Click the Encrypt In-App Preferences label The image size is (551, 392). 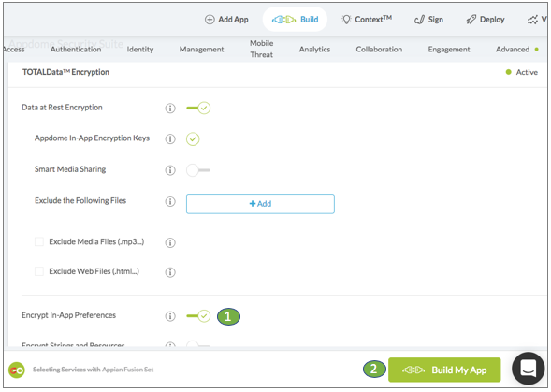coord(68,315)
